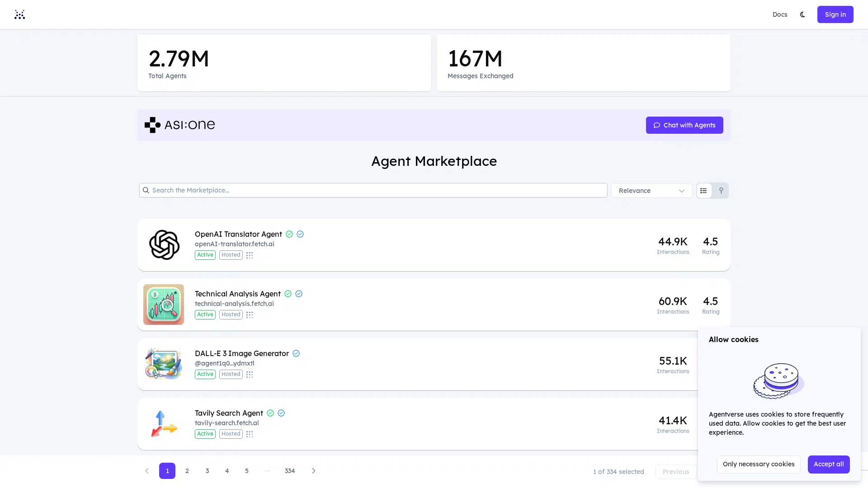Image resolution: width=868 pixels, height=488 pixels.
Task: Open Technical Analysis Agent thumbnail
Action: 164,305
